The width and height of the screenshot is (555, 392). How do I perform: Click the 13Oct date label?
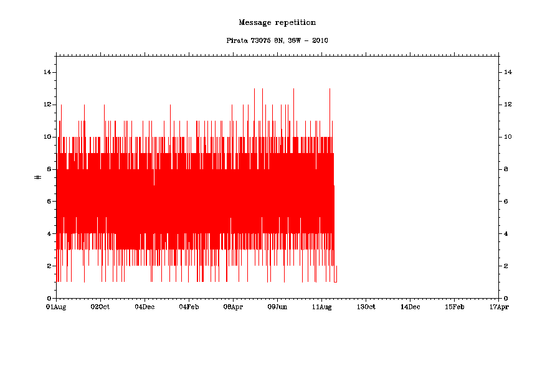(366, 307)
